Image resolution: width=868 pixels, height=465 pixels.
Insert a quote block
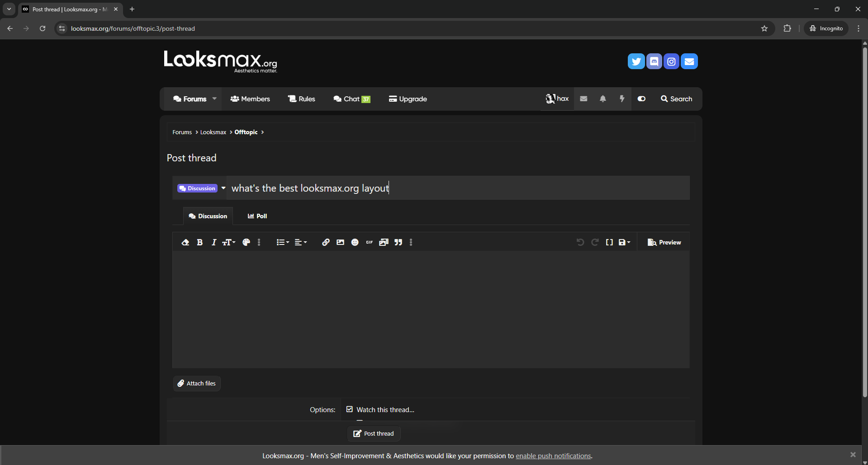[x=398, y=243]
